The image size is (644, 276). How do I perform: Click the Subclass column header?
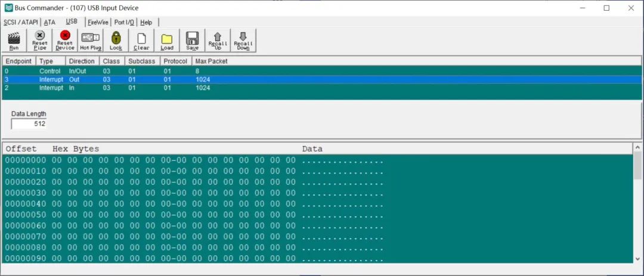point(142,61)
